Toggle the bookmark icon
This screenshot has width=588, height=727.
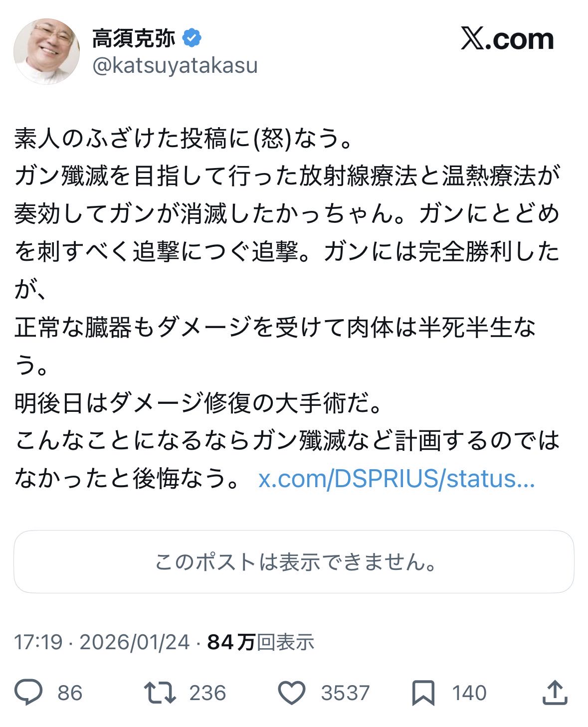pos(423,693)
